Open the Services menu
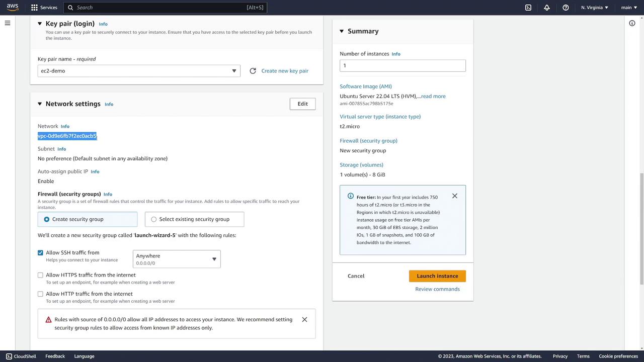The image size is (644, 362). (x=44, y=8)
